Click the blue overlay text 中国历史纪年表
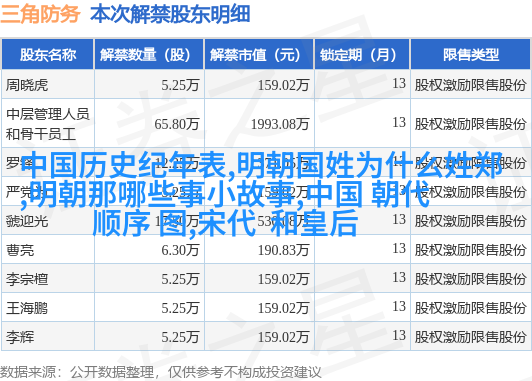532x381 pixels. 123,166
